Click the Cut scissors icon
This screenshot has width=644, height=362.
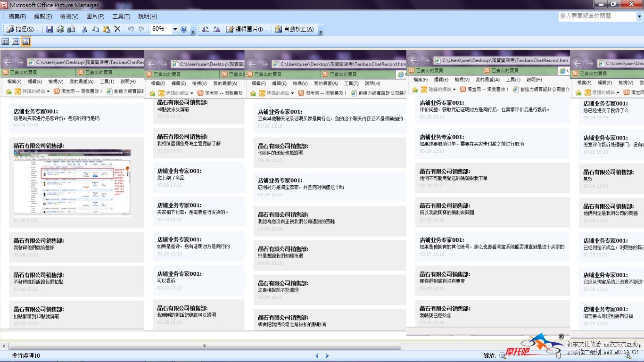[84, 29]
